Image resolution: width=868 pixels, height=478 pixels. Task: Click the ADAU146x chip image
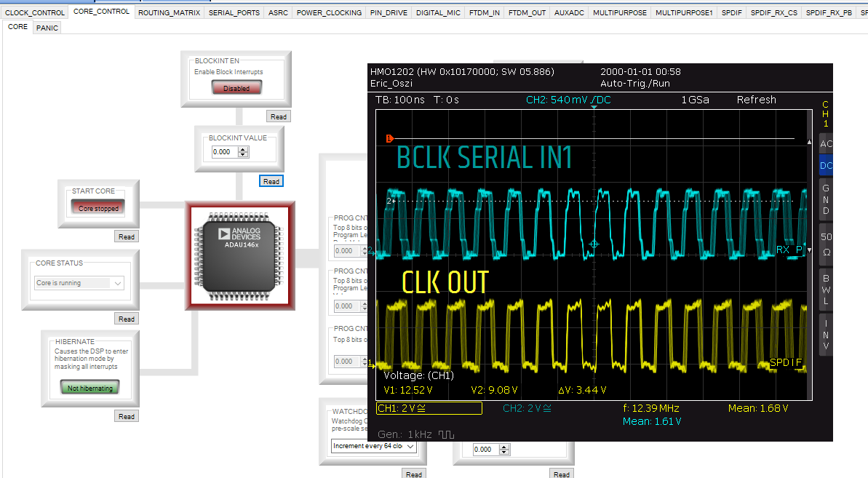239,255
